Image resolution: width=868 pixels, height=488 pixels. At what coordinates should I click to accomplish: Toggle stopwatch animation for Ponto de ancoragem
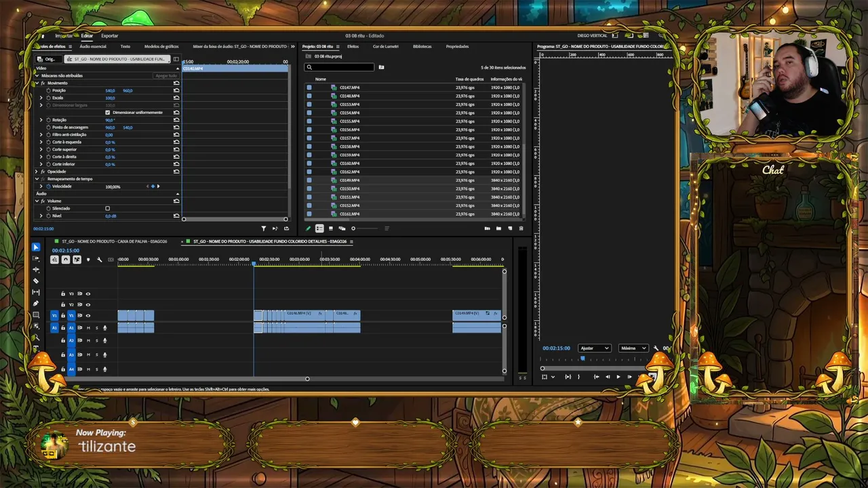[48, 127]
